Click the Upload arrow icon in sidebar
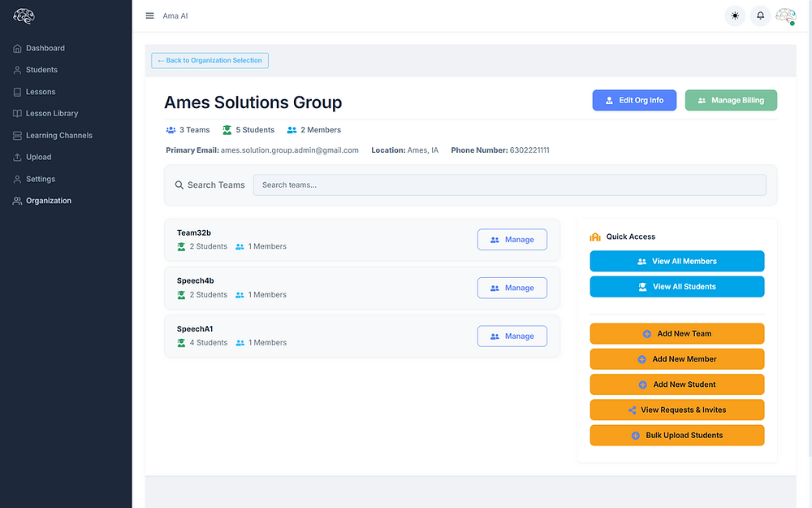 17,157
